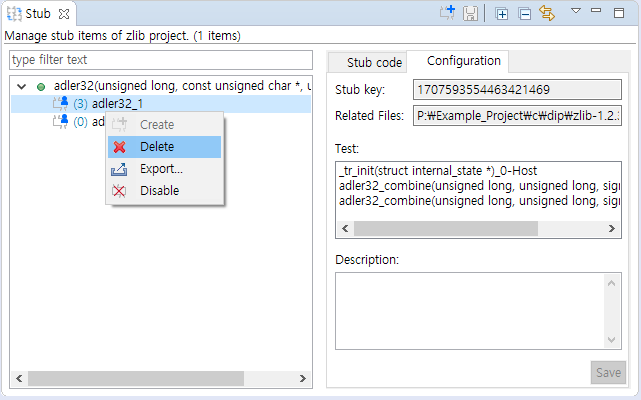Click the save stub toolbar icon
Viewport: 641px width, 400px height.
pyautogui.click(x=470, y=13)
